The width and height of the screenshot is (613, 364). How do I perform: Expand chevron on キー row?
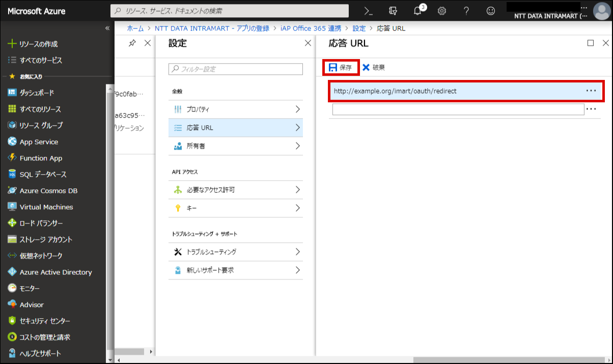(297, 208)
